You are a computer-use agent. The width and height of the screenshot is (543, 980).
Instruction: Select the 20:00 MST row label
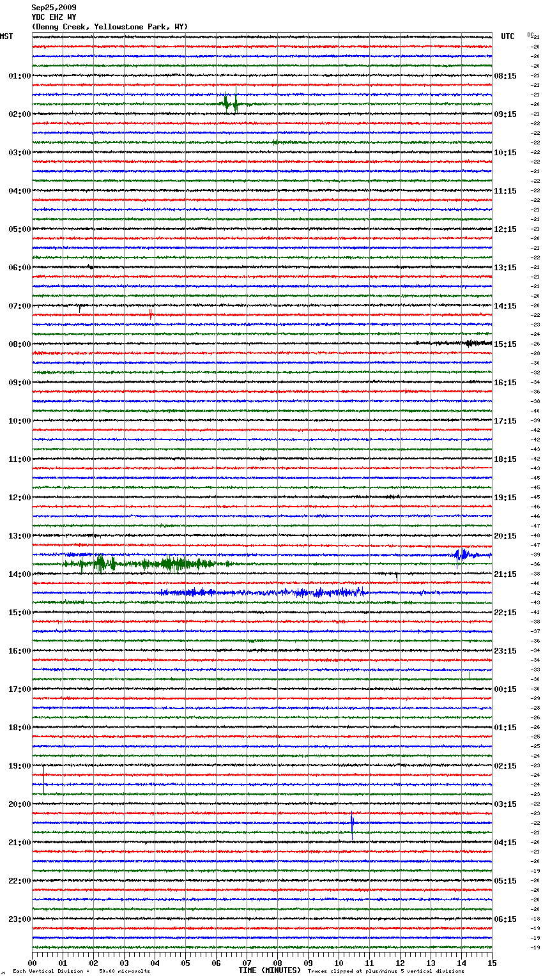coord(20,804)
